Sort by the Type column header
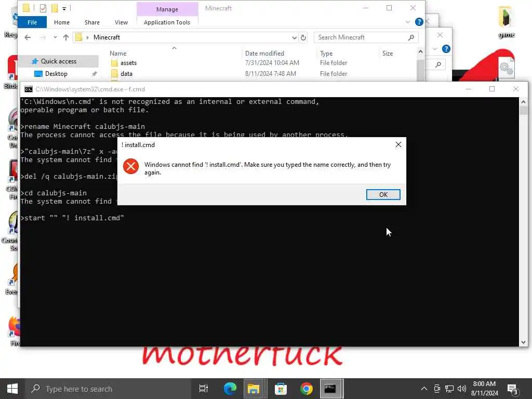The image size is (532, 399). pos(326,54)
